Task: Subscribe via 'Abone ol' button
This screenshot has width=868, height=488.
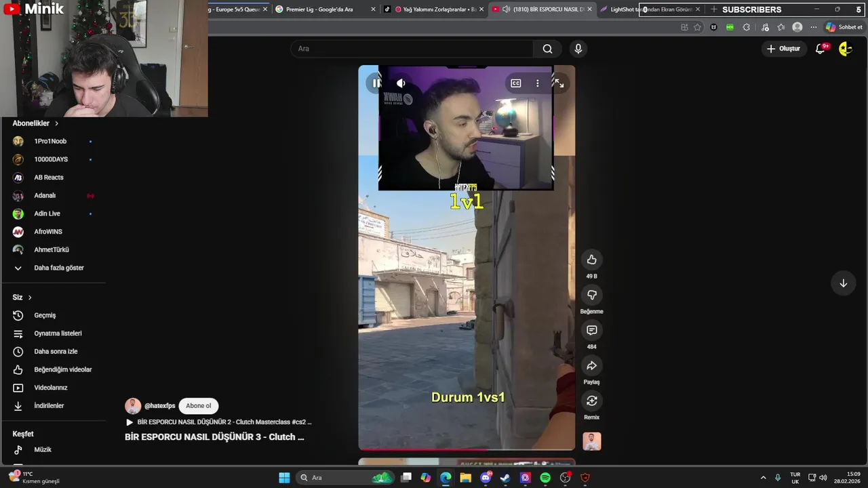Action: pyautogui.click(x=198, y=406)
